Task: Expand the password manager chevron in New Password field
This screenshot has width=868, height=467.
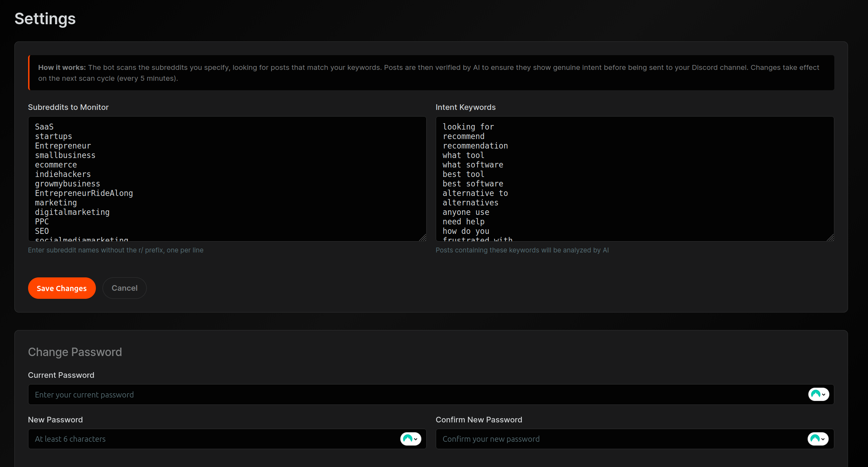Action: click(416, 439)
